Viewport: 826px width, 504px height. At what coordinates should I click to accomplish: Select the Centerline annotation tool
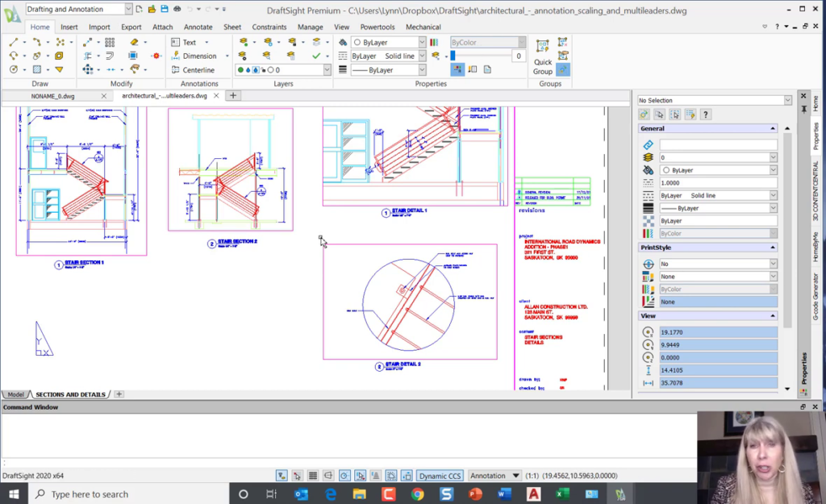[x=200, y=69]
